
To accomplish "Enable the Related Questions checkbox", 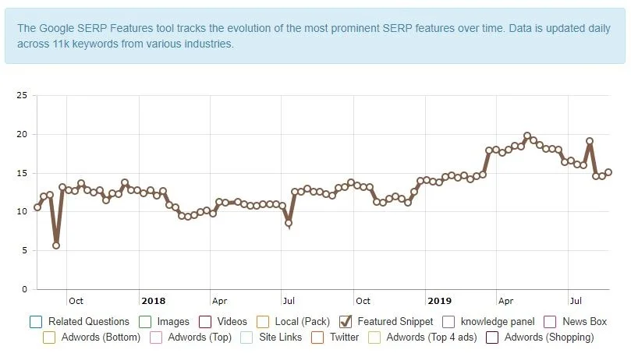I will (35, 321).
